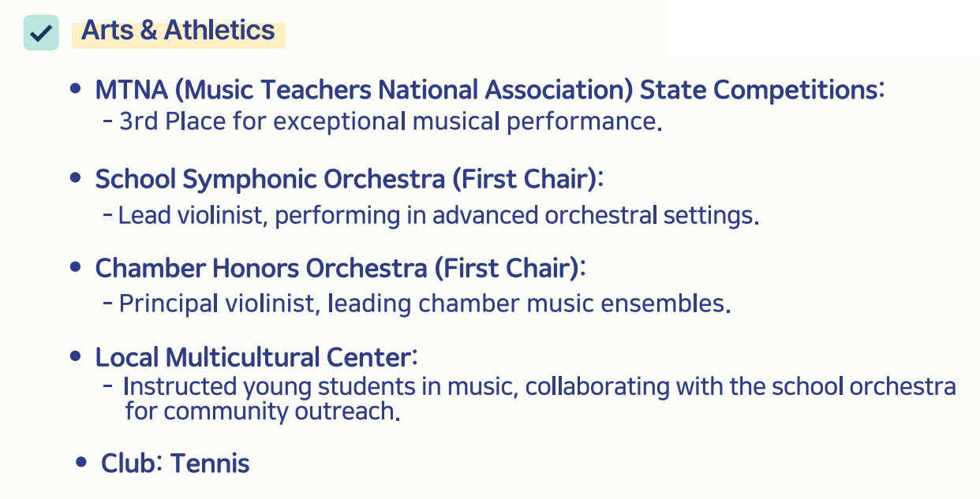980x499 pixels.
Task: Click the bullet before School Symphonic Orchestra
Action: click(x=76, y=179)
